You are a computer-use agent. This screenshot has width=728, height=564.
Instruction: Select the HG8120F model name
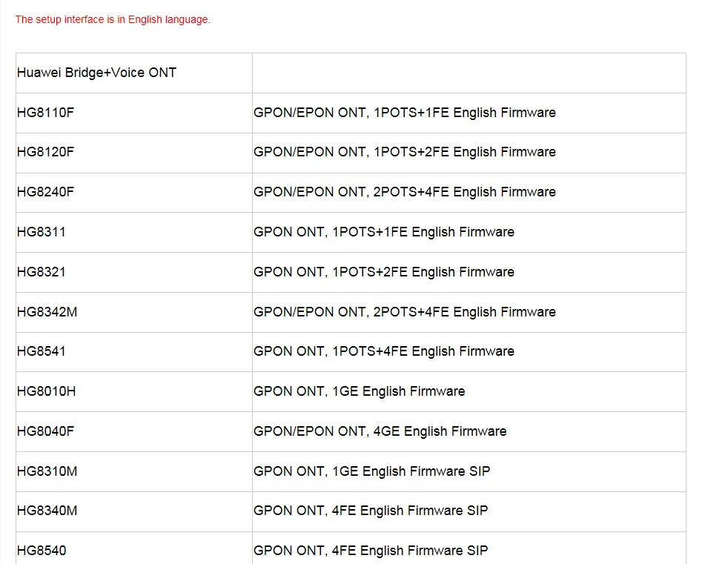tap(45, 152)
